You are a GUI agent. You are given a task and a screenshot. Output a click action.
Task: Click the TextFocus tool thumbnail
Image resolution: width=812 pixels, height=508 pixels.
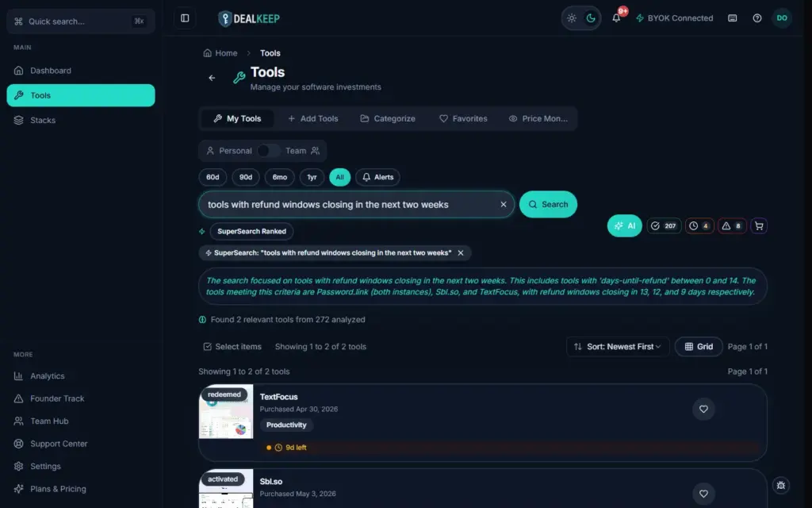point(226,412)
